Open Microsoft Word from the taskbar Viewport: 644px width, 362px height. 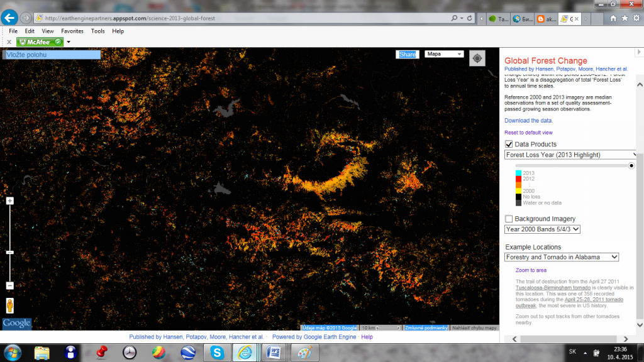[x=274, y=353]
